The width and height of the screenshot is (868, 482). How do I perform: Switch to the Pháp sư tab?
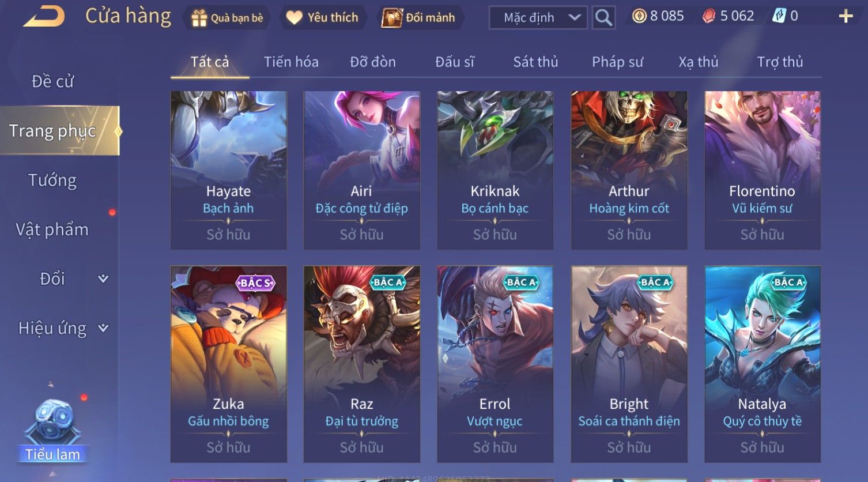point(617,62)
